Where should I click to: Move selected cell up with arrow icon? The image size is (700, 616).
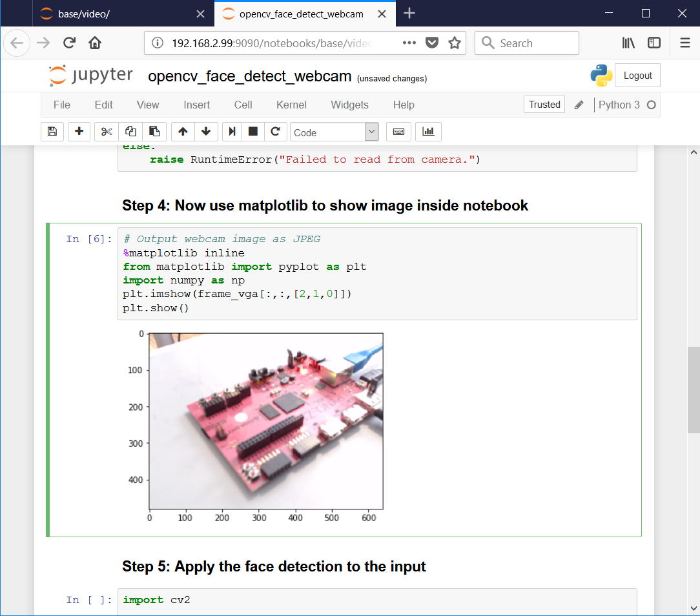pyautogui.click(x=183, y=132)
